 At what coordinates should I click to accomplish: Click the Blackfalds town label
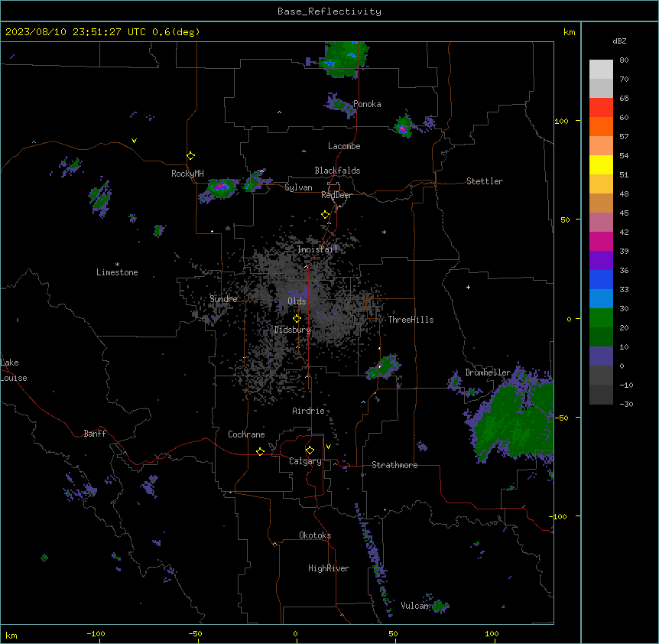pos(337,171)
